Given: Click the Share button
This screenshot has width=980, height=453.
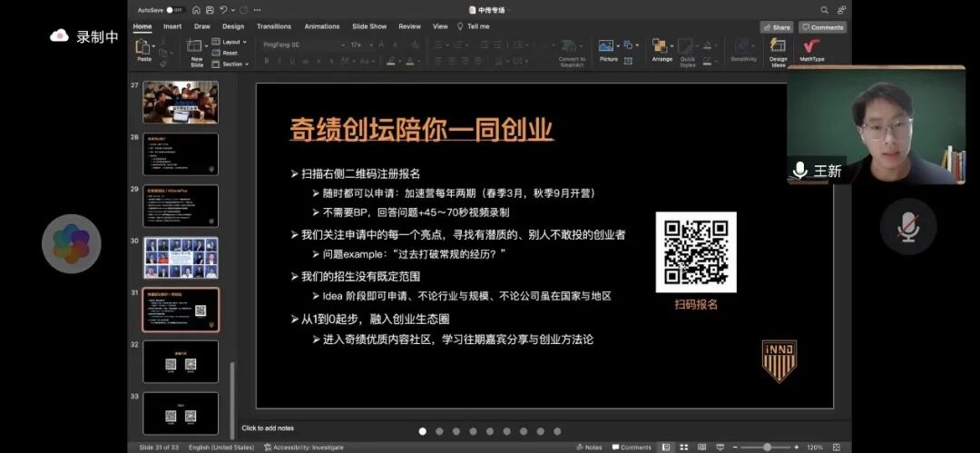Looking at the screenshot, I should (776, 27).
